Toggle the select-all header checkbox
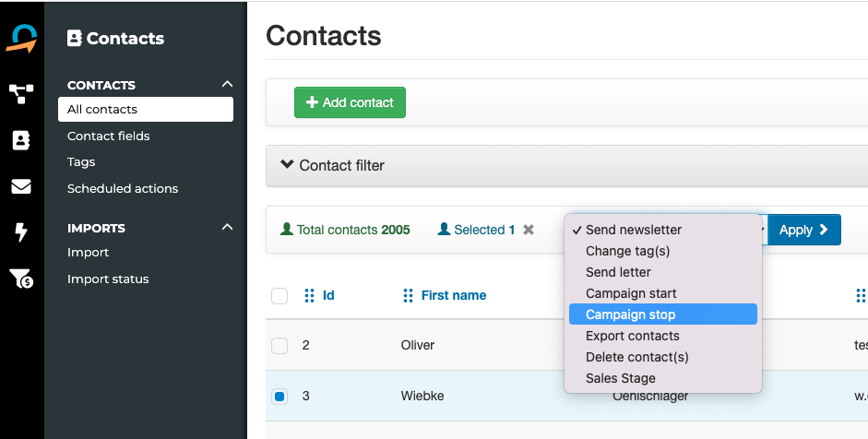The width and height of the screenshot is (868, 439). pos(279,296)
